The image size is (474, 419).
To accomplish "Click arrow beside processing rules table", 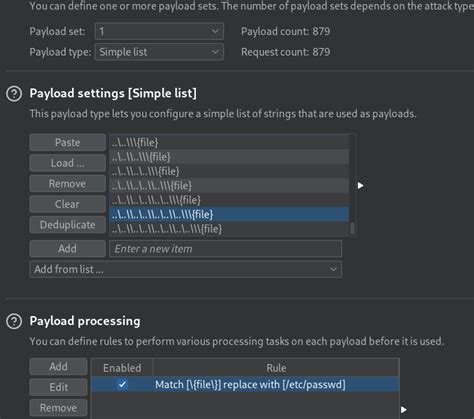I will tap(404, 410).
